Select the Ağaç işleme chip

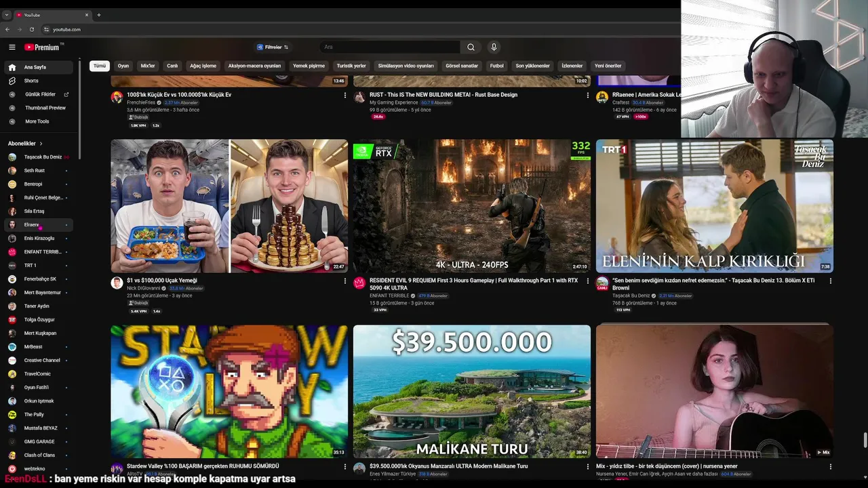(203, 66)
